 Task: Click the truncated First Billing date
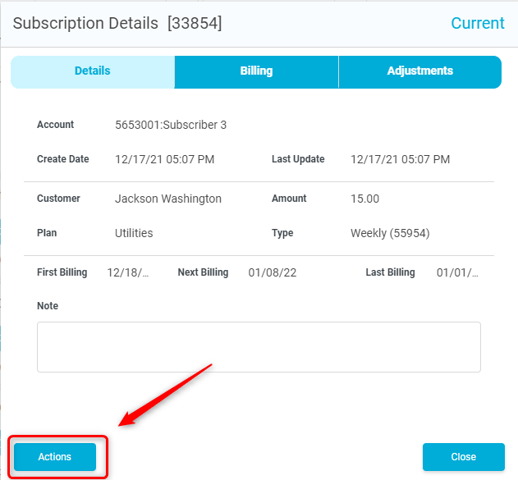click(128, 273)
